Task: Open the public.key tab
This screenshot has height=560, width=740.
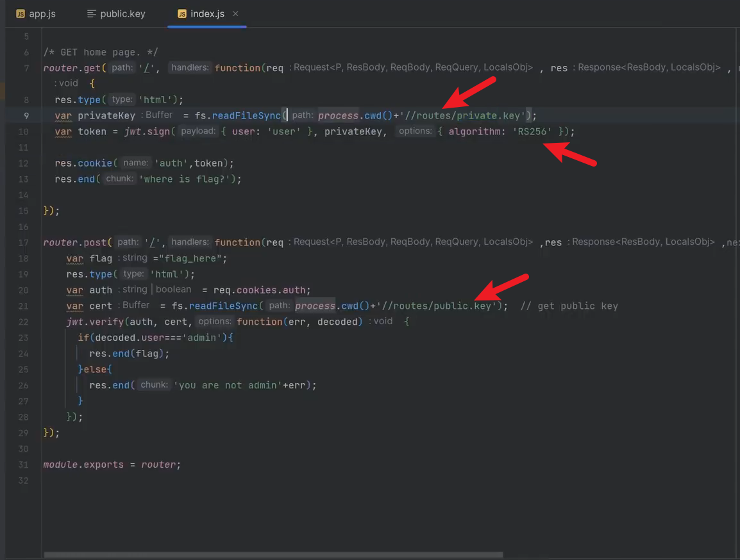Action: click(122, 13)
